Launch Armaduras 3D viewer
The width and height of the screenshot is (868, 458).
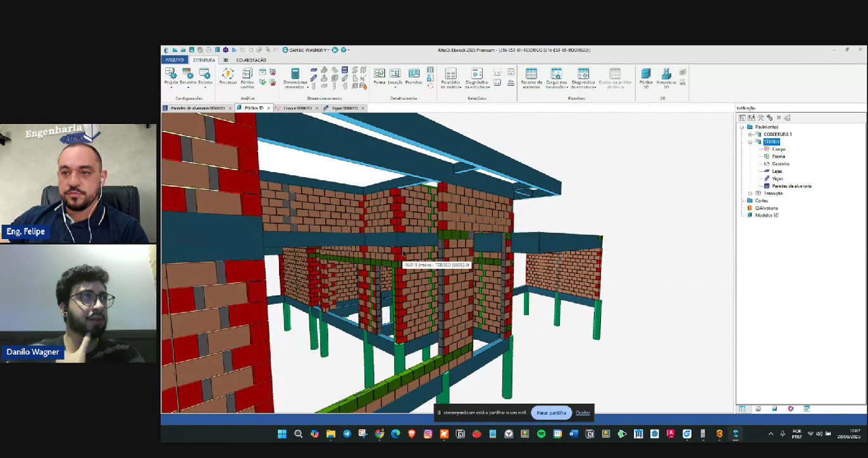(666, 75)
